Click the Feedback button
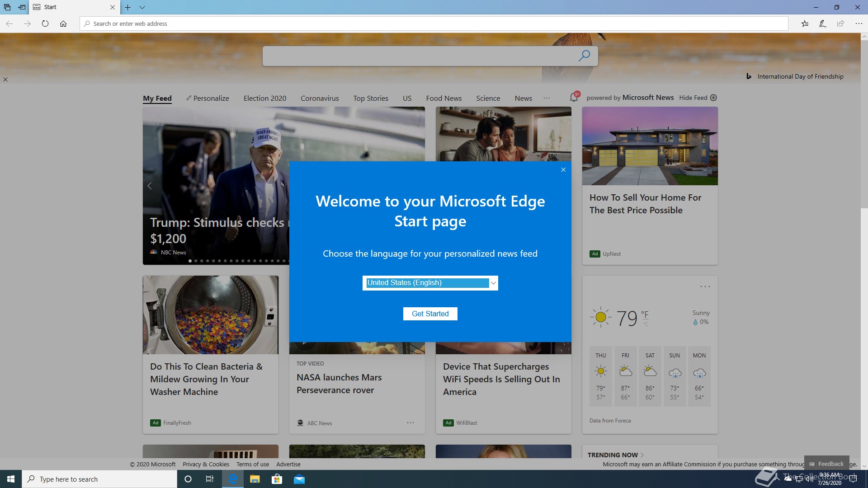Screen dimensions: 868x488 (826, 464)
